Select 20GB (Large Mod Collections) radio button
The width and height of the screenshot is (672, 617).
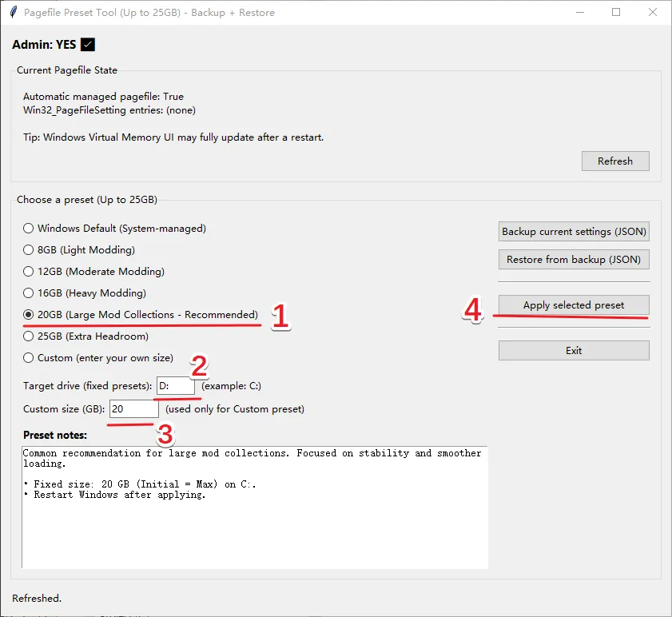click(141, 315)
